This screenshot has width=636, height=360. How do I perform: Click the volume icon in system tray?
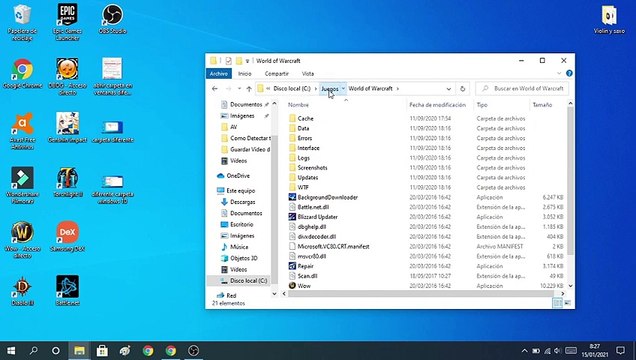point(558,351)
